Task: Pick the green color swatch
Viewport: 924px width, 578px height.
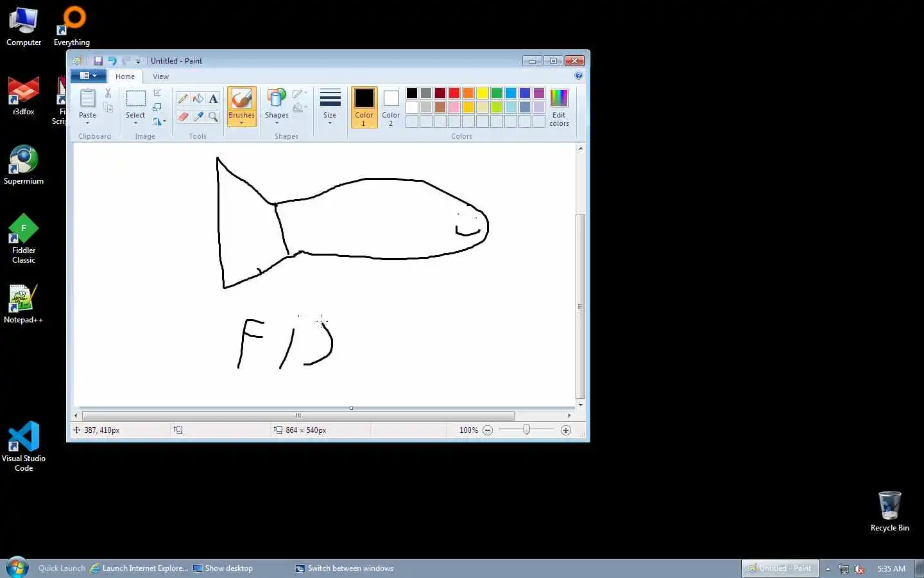Action: tap(497, 93)
